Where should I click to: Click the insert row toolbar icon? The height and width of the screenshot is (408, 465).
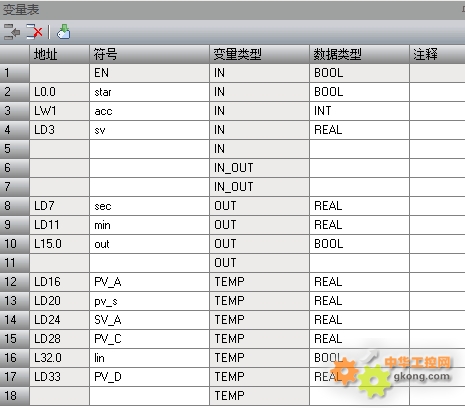pyautogui.click(x=12, y=32)
